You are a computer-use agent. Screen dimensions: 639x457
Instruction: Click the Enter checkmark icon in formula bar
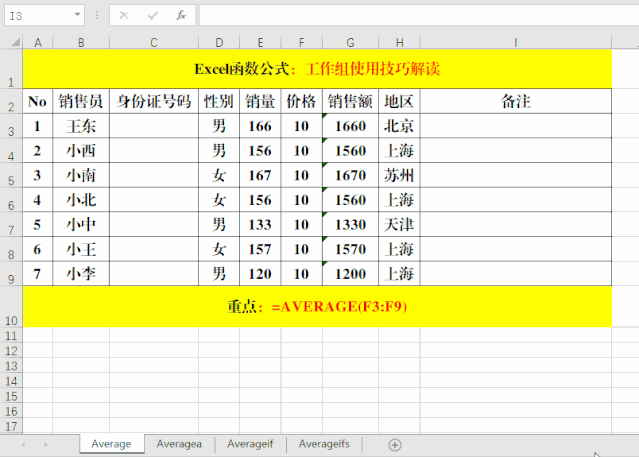tap(152, 16)
